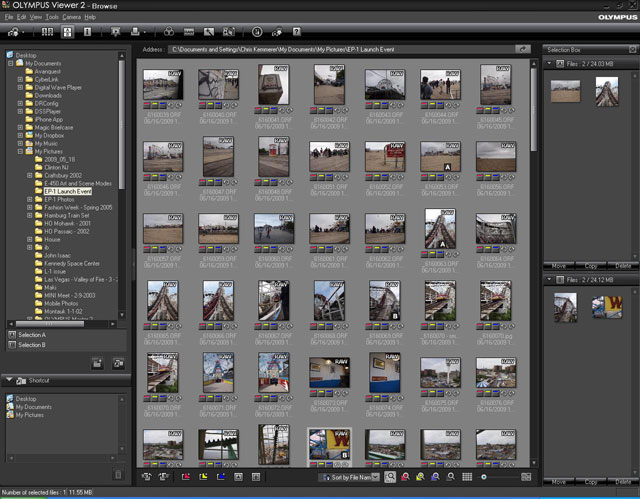Image resolution: width=640 pixels, height=499 pixels.
Task: Click Copy in the 24.03 MB selection box
Action: 591,266
